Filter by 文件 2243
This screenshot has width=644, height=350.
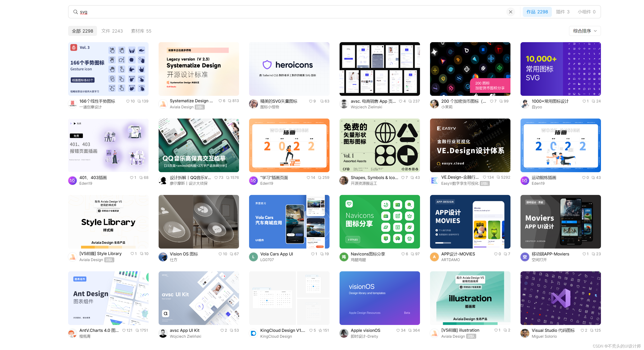(x=112, y=31)
